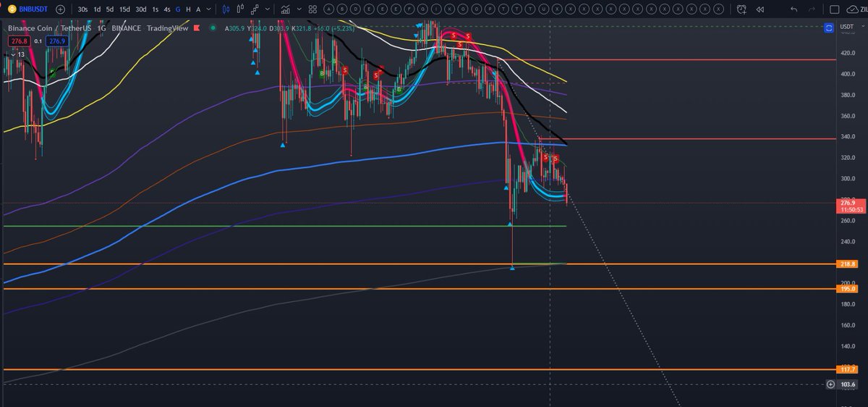Click the blue button beside USDT
This screenshot has width=868, height=407.
click(x=829, y=28)
